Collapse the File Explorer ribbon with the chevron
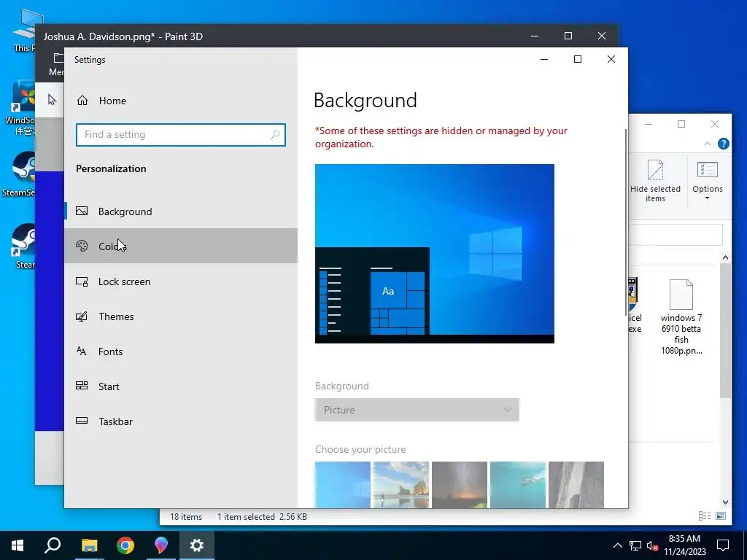This screenshot has width=747, height=560. coord(708,144)
